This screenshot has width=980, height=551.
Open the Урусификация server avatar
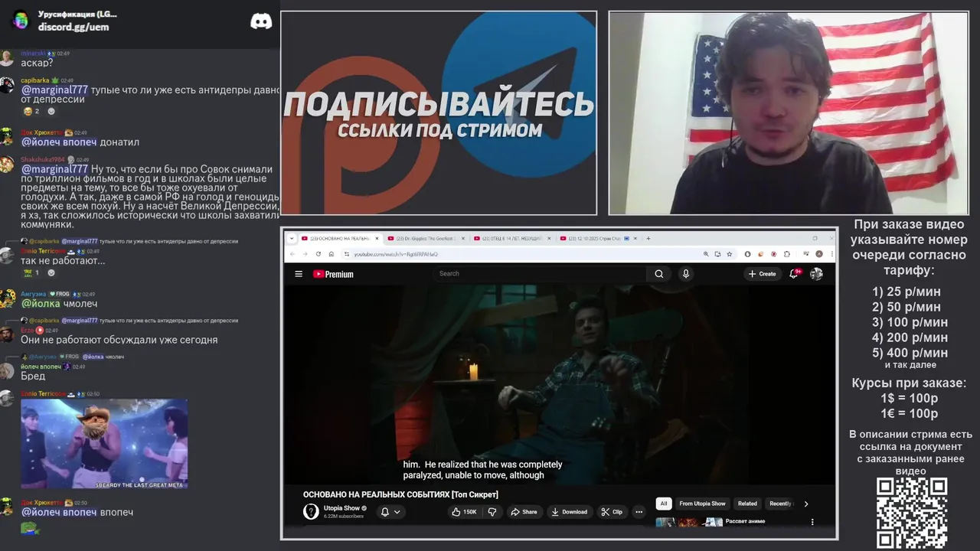click(x=21, y=20)
